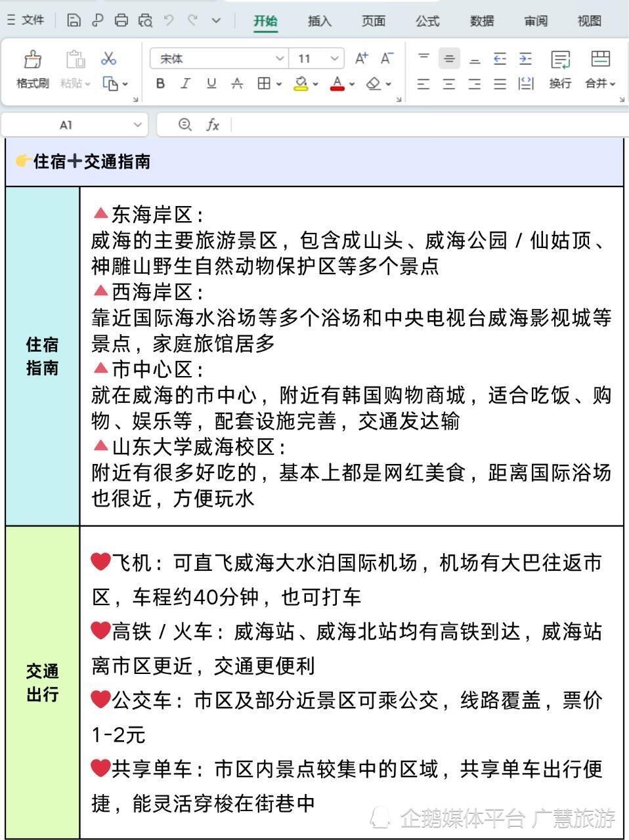Click the Cut (scissors) icon

click(x=109, y=58)
